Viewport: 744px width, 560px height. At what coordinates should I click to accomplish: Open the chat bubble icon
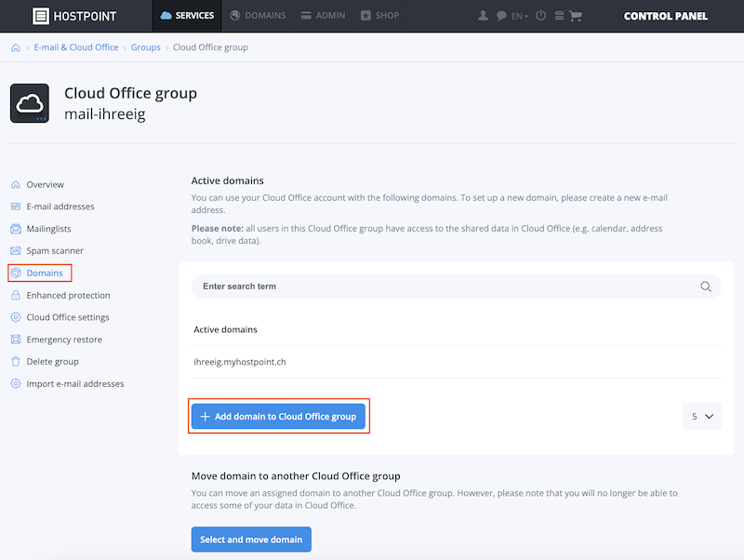tap(501, 16)
